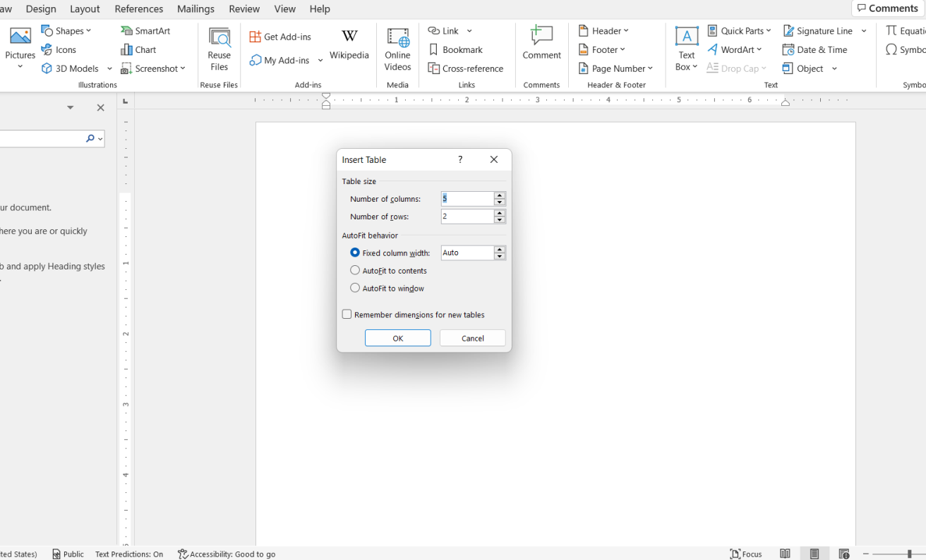The height and width of the screenshot is (560, 926).
Task: Close the navigation pane
Action: click(x=100, y=107)
